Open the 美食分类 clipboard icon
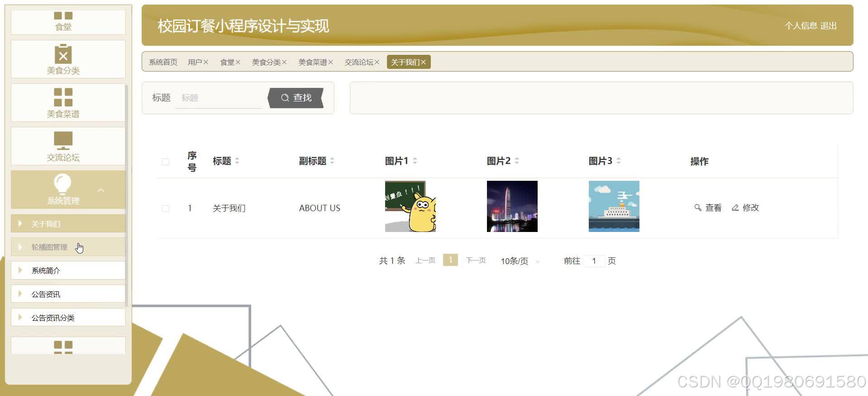Image resolution: width=868 pixels, height=396 pixels. click(63, 54)
